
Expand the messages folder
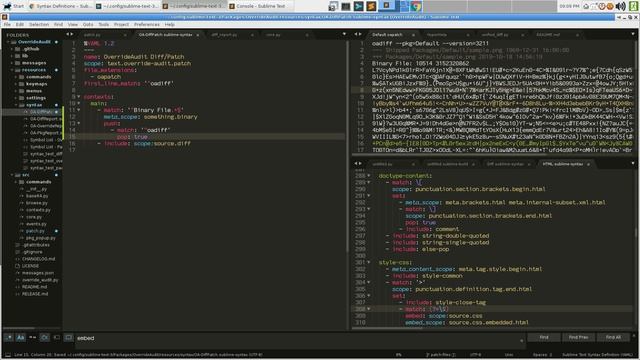click(x=12, y=63)
